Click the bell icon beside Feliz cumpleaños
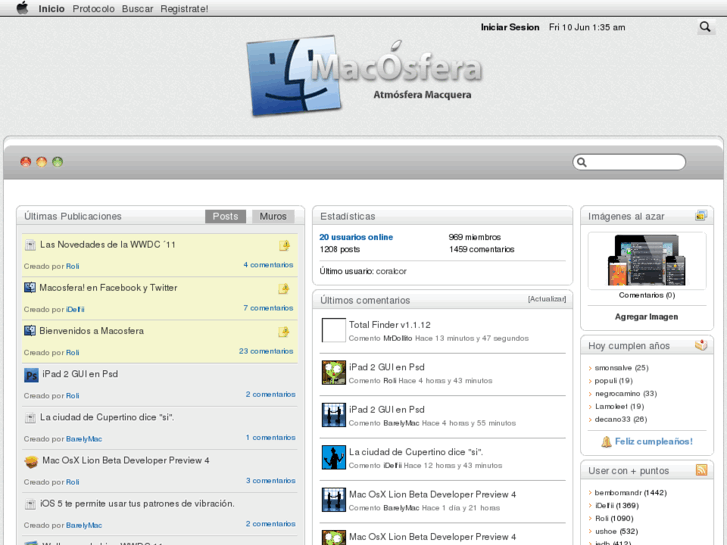 [606, 442]
